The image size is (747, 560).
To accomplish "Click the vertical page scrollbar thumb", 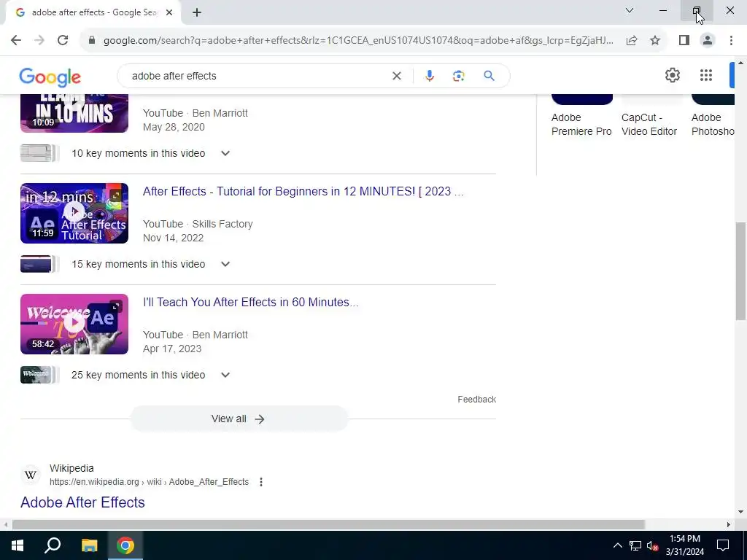I will coord(740,271).
